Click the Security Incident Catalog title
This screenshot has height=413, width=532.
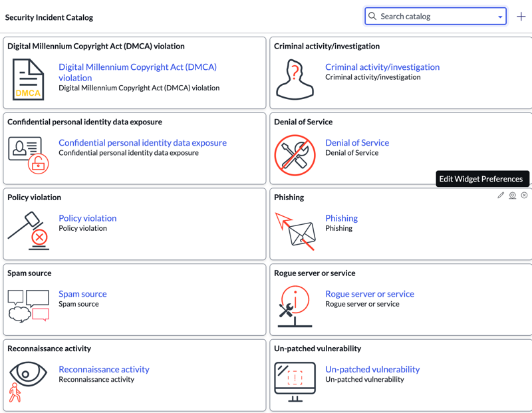pyautogui.click(x=49, y=17)
